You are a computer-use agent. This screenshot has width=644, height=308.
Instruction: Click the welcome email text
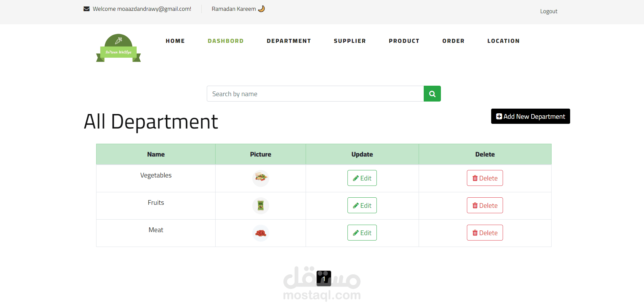142,9
